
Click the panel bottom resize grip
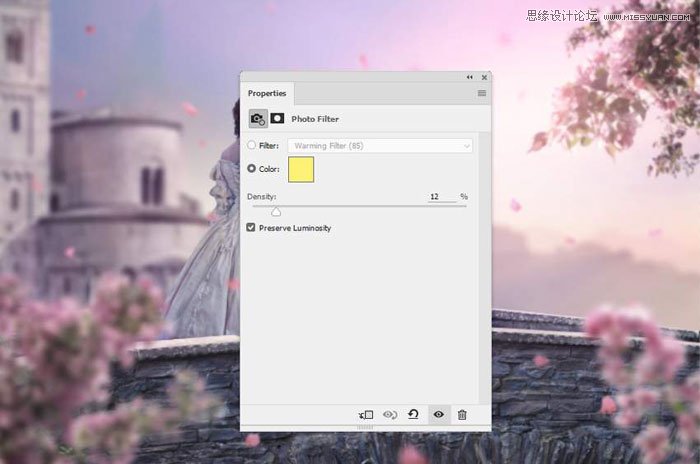click(365, 427)
